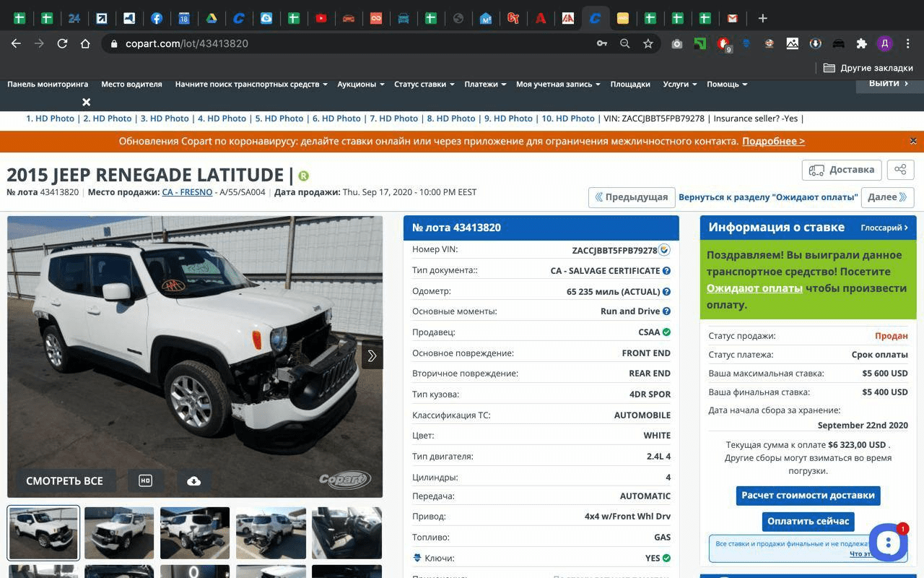Open the Chrome menu three dots
Image resolution: width=924 pixels, height=578 pixels.
tap(907, 43)
